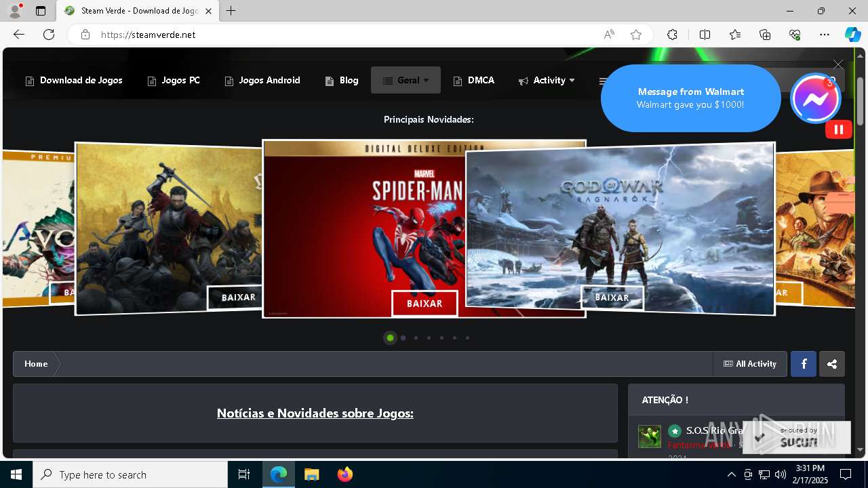Image resolution: width=868 pixels, height=488 pixels.
Task: Add this page to favorites star
Action: [x=636, y=35]
